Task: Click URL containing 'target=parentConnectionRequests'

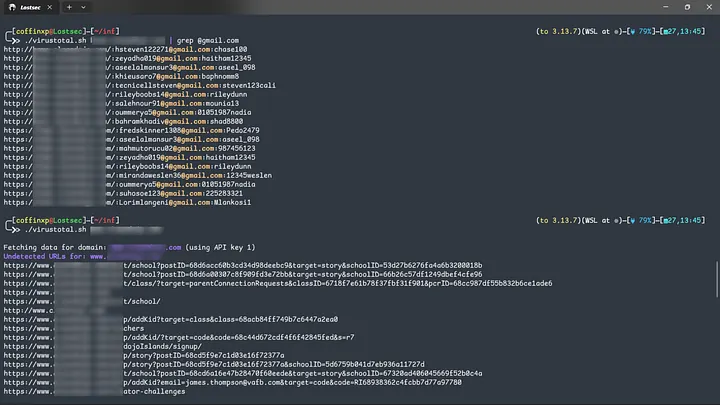Action: [x=278, y=283]
